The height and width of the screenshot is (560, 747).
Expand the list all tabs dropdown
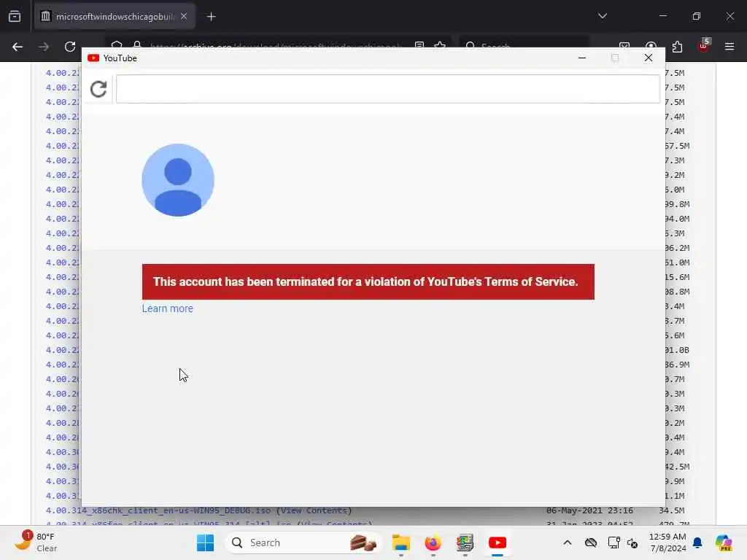(602, 16)
